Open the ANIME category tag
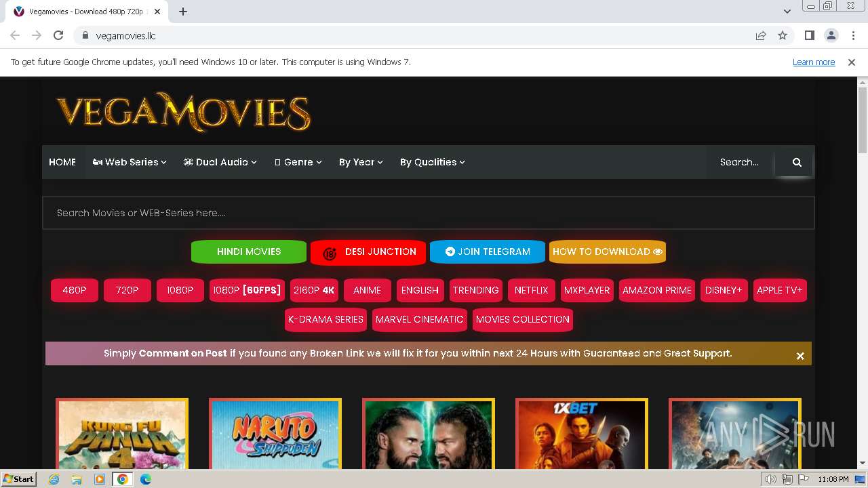Viewport: 868px width, 488px height. (x=368, y=290)
